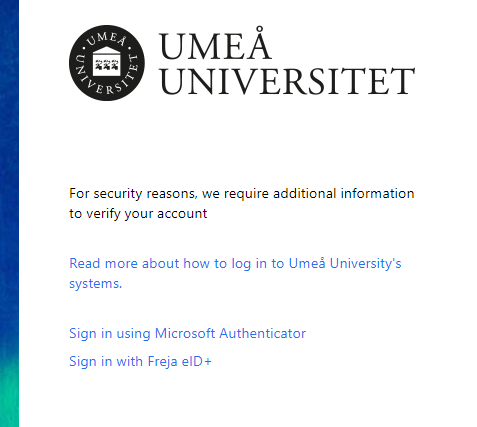Click 'additional information' in the security message
Screen dimensions: 477x427
click(x=344, y=193)
